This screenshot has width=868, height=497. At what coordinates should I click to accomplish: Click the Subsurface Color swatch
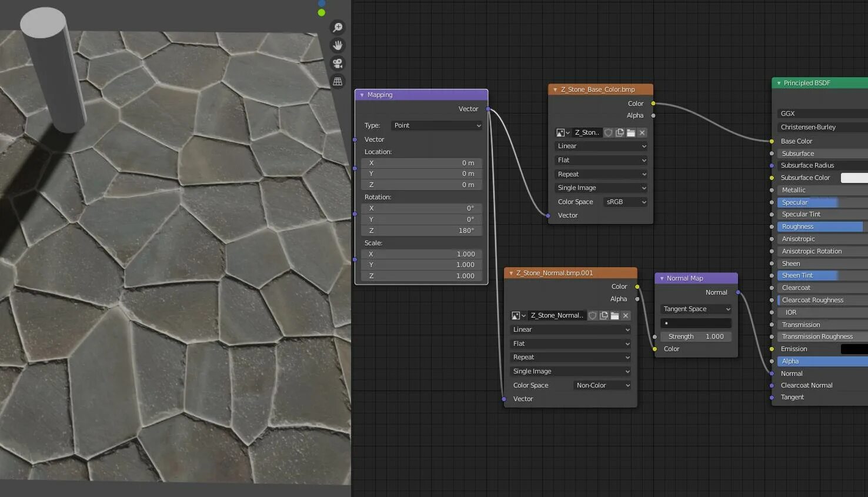[x=854, y=178]
